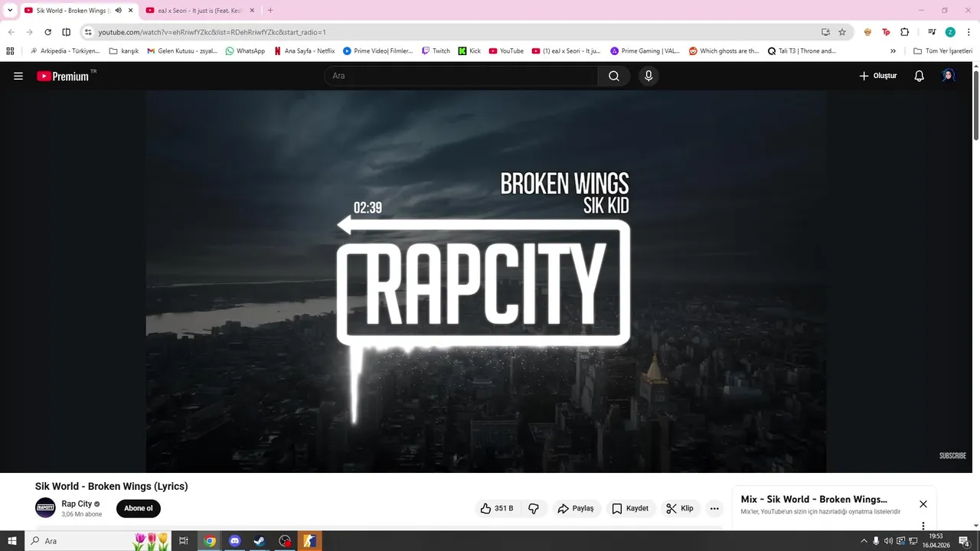The height and width of the screenshot is (551, 980).
Task: Open Mix panel vertical options menu
Action: [923, 526]
